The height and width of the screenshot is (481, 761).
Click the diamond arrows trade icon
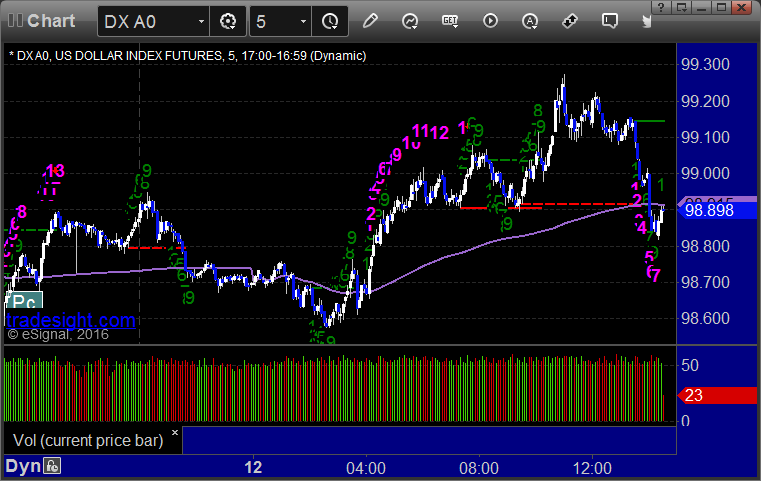pyautogui.click(x=570, y=21)
